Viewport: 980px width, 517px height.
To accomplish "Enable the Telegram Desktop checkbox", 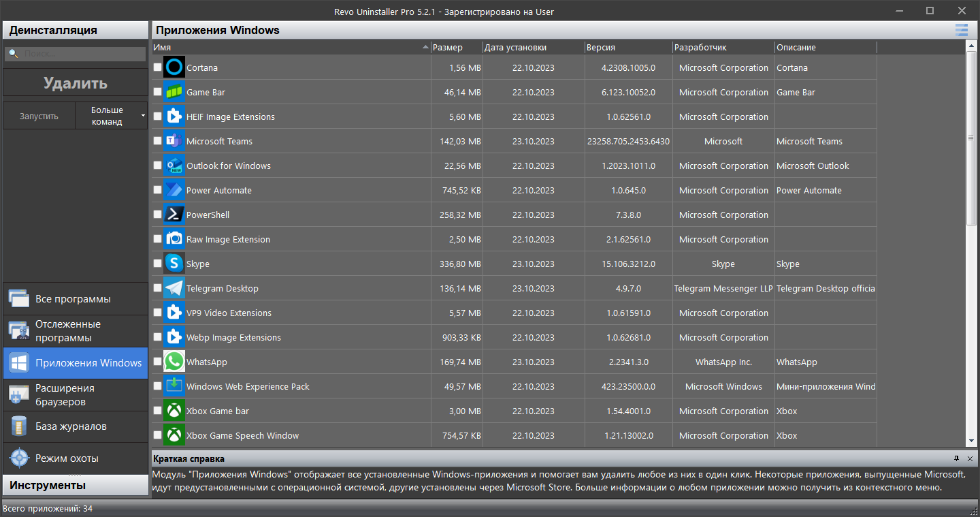I will click(158, 287).
